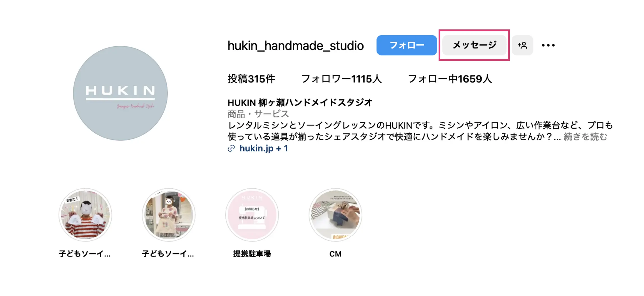Open the CM highlight circle

point(335,215)
